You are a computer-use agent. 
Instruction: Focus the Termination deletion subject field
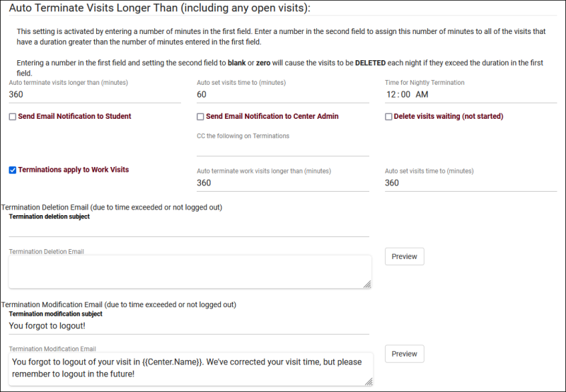click(x=189, y=229)
